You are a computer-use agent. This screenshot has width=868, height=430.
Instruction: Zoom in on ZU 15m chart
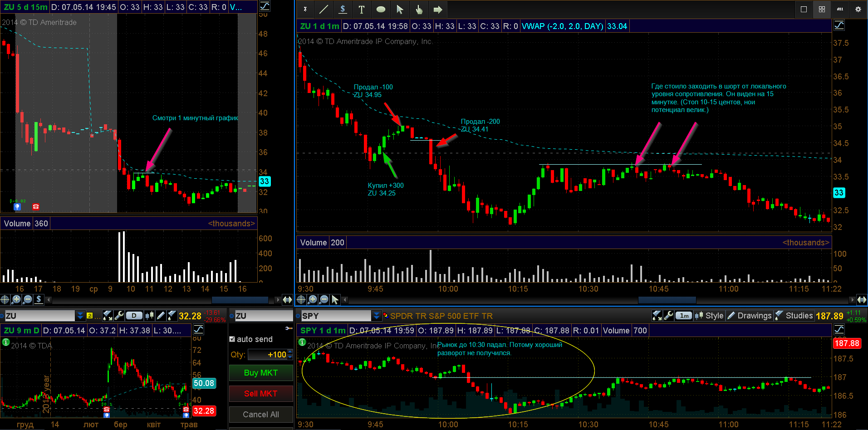(16, 299)
